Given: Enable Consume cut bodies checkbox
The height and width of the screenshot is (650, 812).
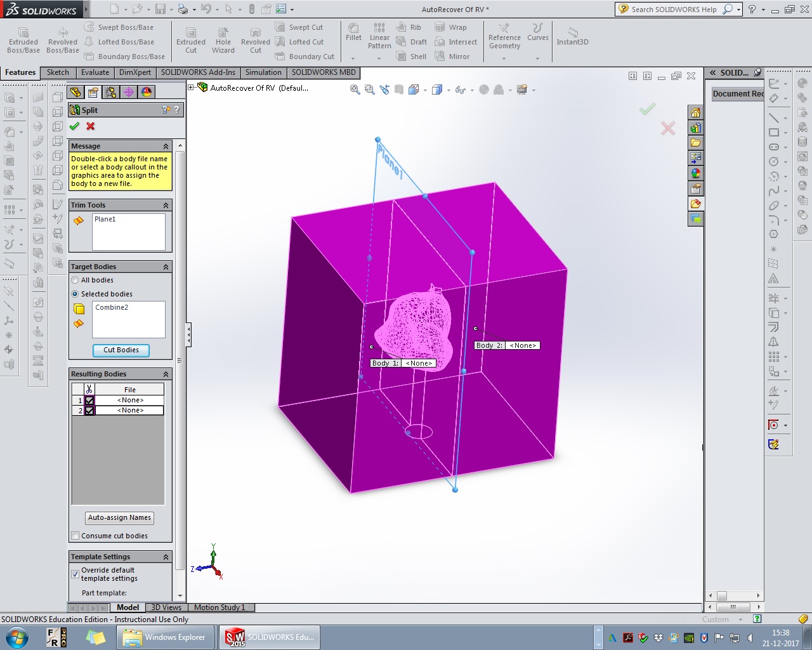Looking at the screenshot, I should pyautogui.click(x=75, y=536).
